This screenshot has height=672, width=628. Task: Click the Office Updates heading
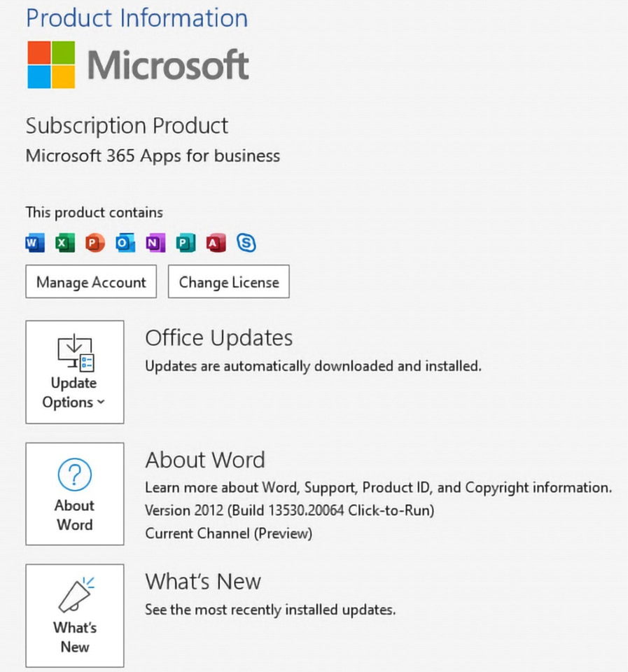pyautogui.click(x=219, y=337)
